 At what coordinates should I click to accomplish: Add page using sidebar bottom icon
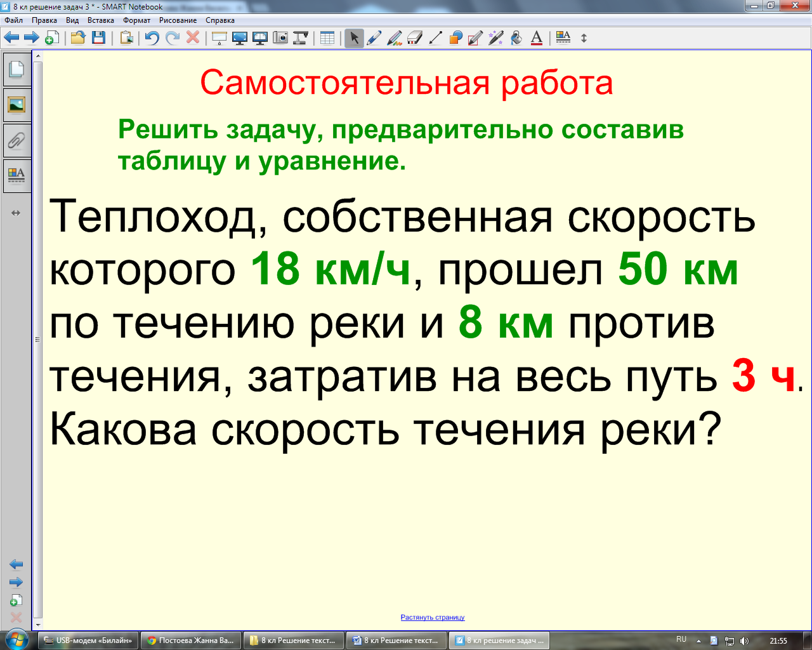[16, 600]
